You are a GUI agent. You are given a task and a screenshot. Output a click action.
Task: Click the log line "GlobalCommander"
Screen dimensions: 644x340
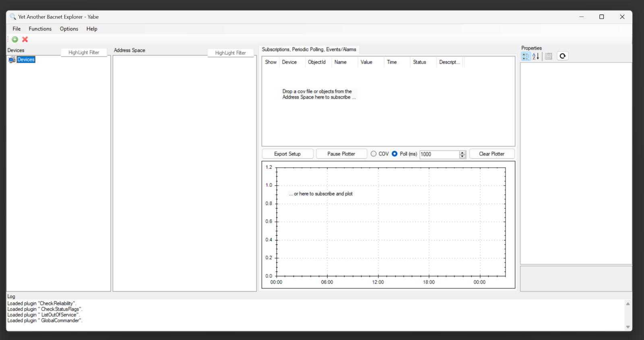[45, 320]
